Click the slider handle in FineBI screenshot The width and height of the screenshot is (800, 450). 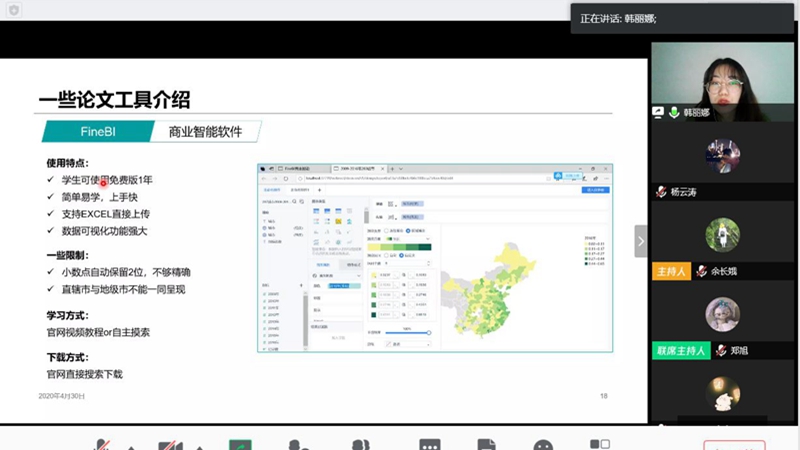[429, 333]
